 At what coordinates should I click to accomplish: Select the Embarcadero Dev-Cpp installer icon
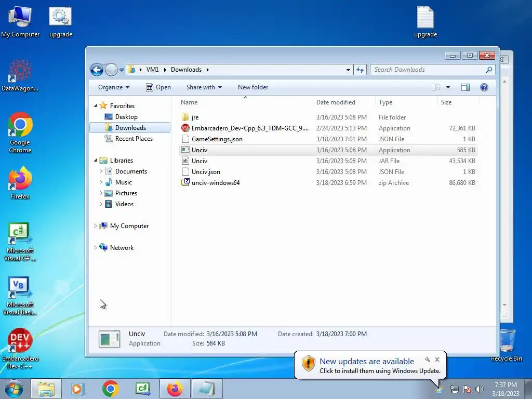185,128
